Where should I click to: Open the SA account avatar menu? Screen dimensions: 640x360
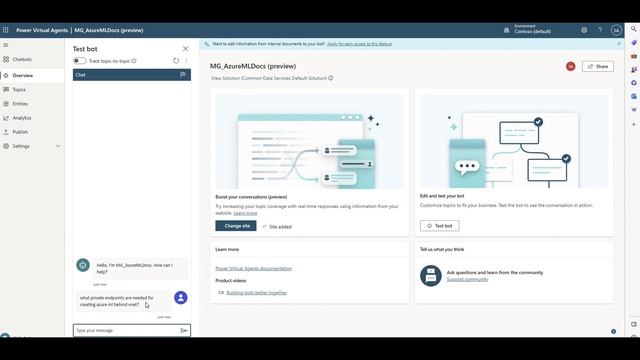tap(616, 30)
